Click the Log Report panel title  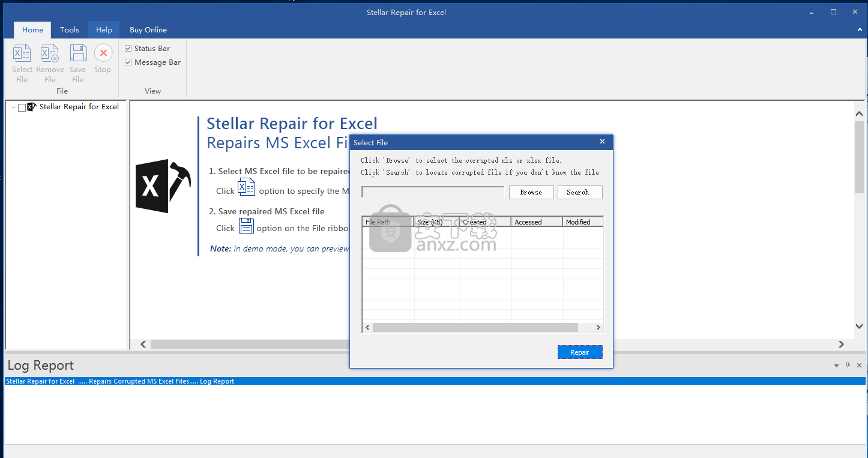(41, 366)
